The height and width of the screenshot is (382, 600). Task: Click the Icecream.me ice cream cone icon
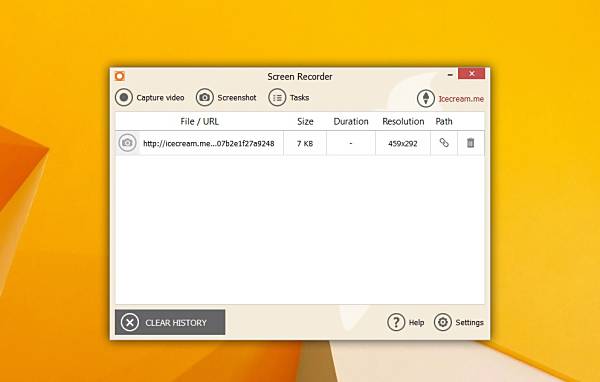coord(426,98)
